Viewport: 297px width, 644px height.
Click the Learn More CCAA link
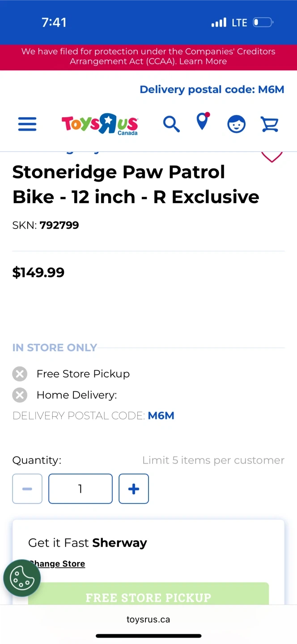pyautogui.click(x=203, y=61)
